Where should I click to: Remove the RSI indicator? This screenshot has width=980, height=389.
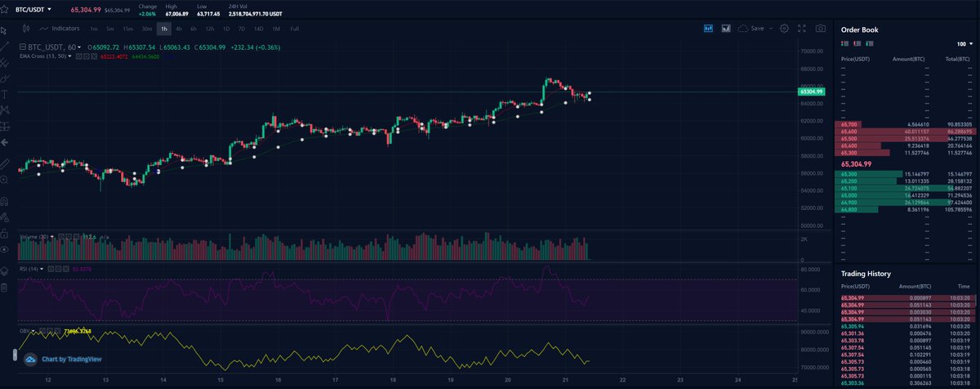(66, 269)
